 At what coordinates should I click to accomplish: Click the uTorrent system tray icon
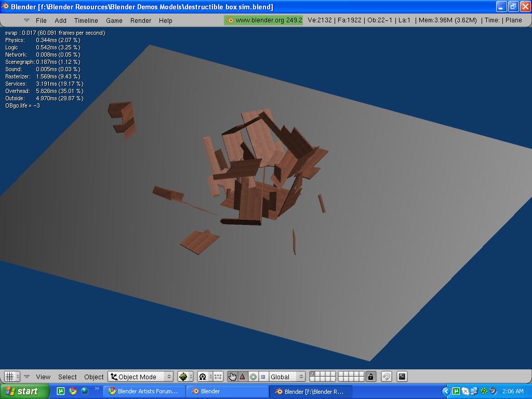click(x=456, y=391)
